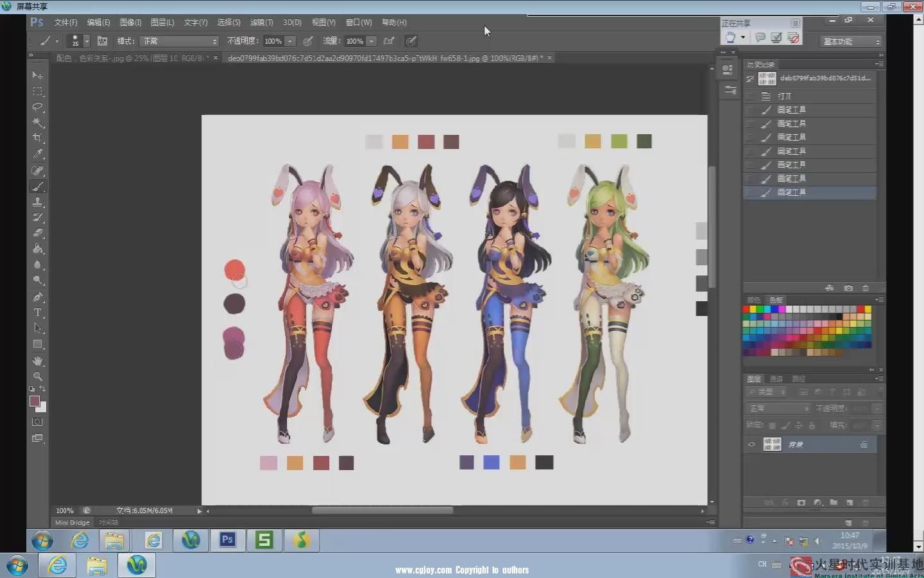Select the 打开 history state
Viewport: 924px width, 578px height.
click(810, 96)
